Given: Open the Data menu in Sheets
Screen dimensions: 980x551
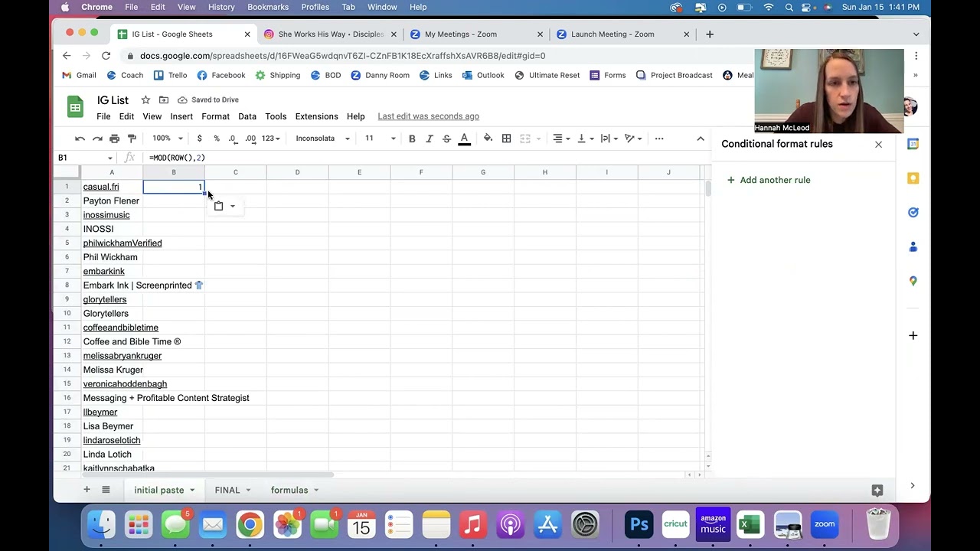Looking at the screenshot, I should point(247,116).
